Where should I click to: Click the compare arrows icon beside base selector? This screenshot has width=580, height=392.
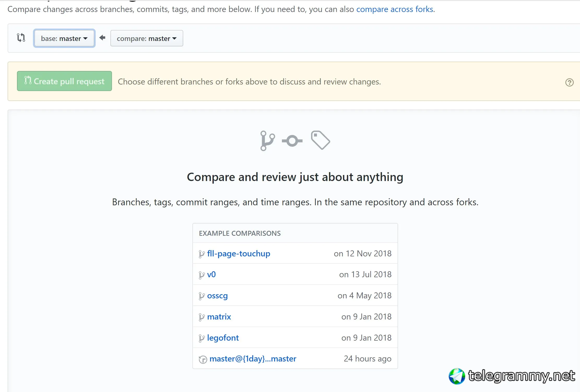coord(21,38)
